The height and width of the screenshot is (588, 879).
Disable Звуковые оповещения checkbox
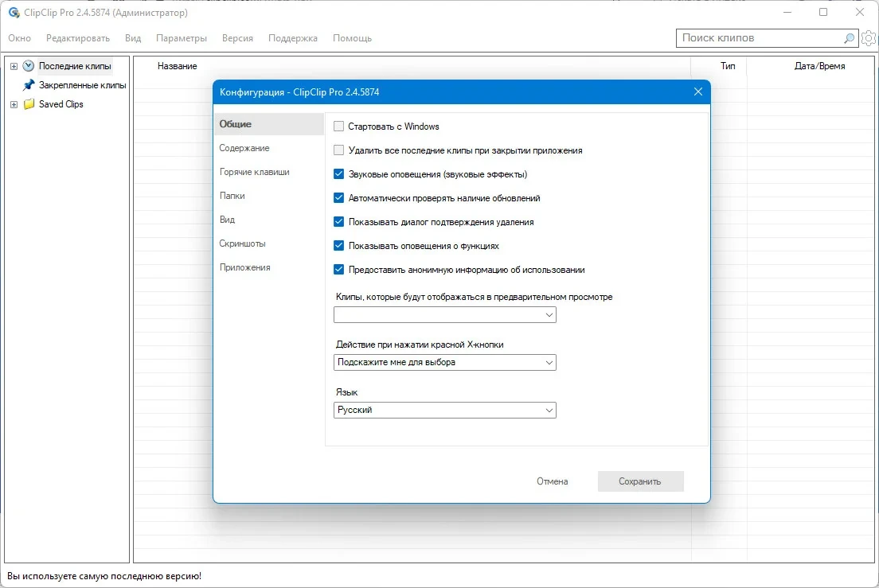(x=338, y=174)
